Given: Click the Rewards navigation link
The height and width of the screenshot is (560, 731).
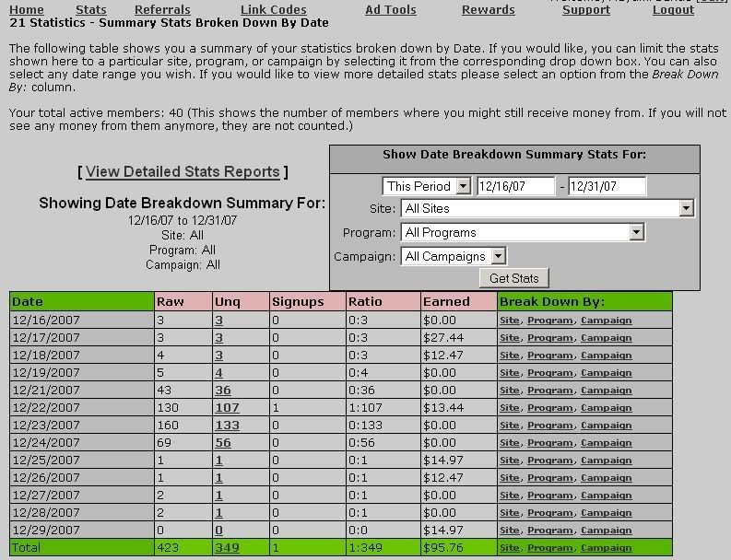Looking at the screenshot, I should click(488, 9).
